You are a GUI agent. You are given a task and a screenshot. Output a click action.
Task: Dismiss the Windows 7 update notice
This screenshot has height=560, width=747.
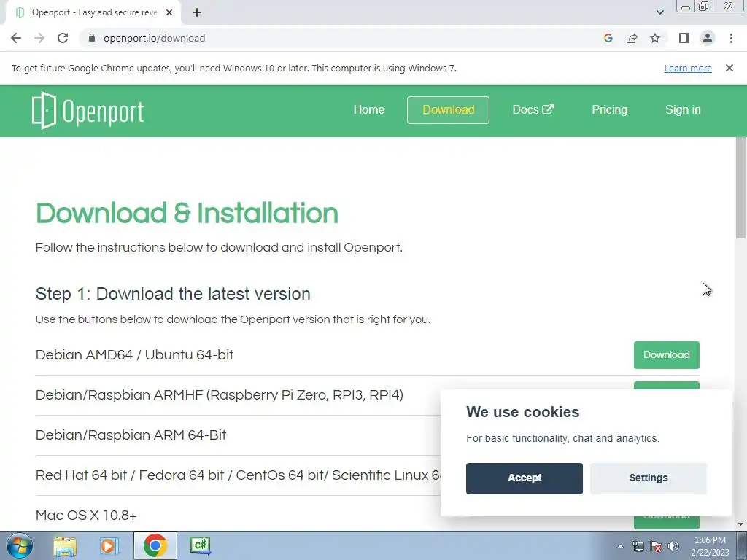point(729,68)
